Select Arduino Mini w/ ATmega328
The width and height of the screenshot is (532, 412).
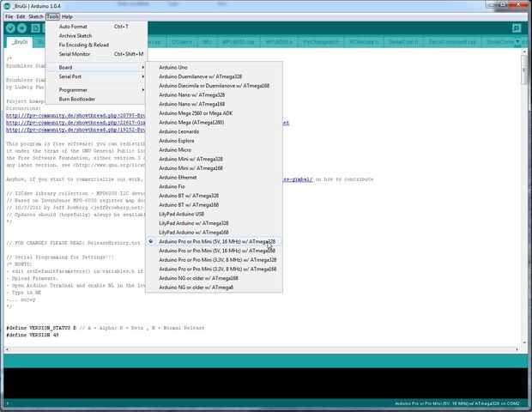pos(214,159)
